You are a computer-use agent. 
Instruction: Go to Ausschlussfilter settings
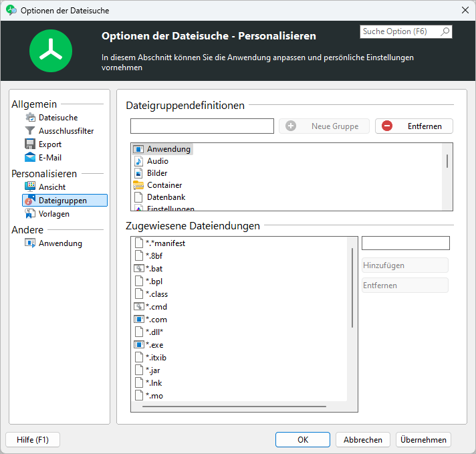66,131
